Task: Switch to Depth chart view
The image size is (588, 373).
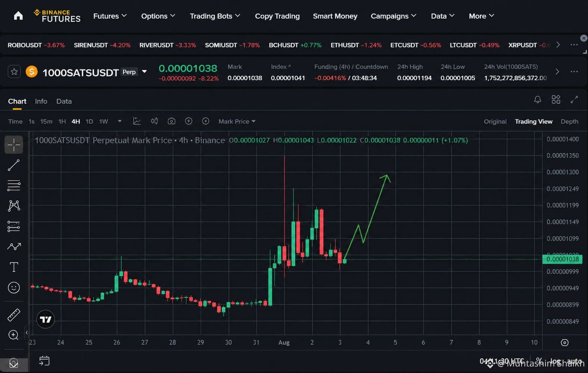Action: coord(569,121)
